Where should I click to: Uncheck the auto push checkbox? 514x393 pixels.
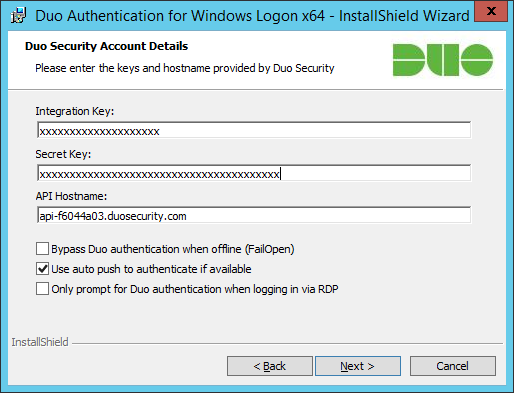pyautogui.click(x=42, y=269)
